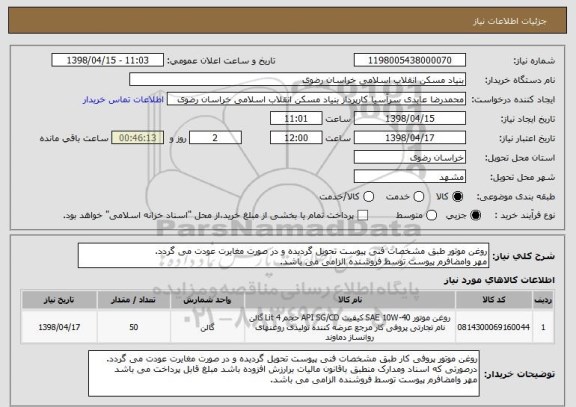The image size is (576, 407).
Task: Click the creation date field 1398/04/15
Action: (410, 119)
